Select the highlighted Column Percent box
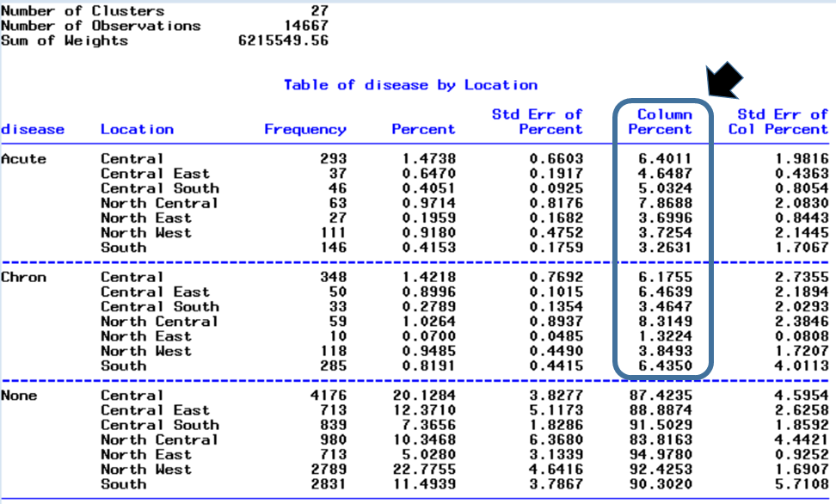Viewport: 836px width, 504px height. [661, 241]
